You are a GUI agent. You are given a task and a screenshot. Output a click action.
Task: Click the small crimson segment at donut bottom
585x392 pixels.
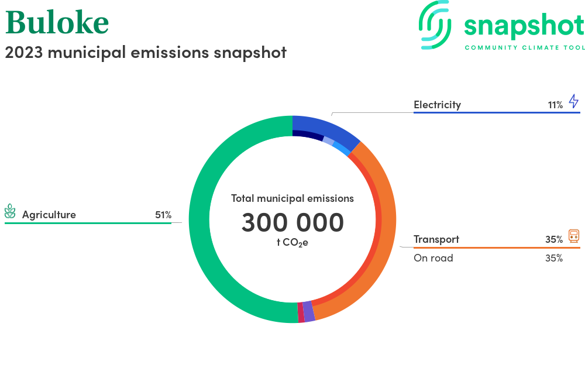pyautogui.click(x=301, y=313)
